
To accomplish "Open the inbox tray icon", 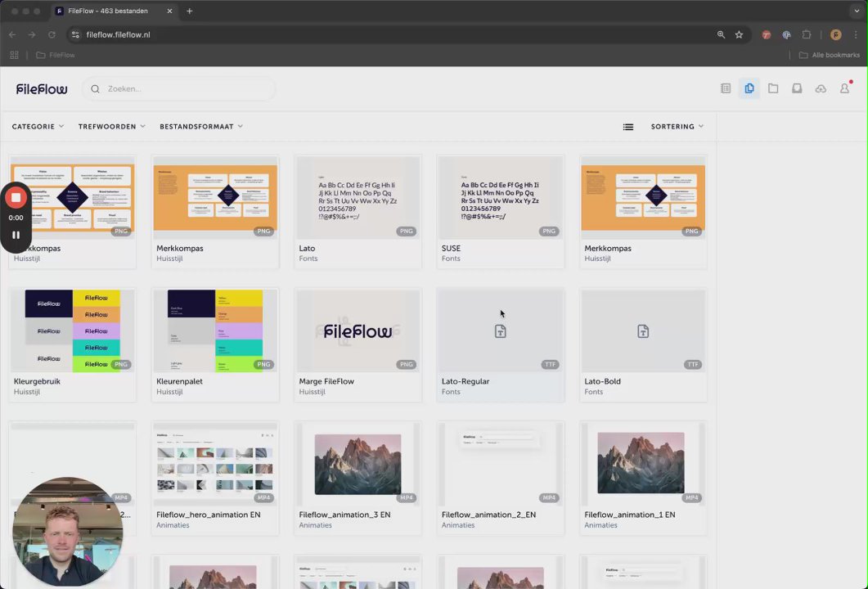I will click(x=797, y=88).
